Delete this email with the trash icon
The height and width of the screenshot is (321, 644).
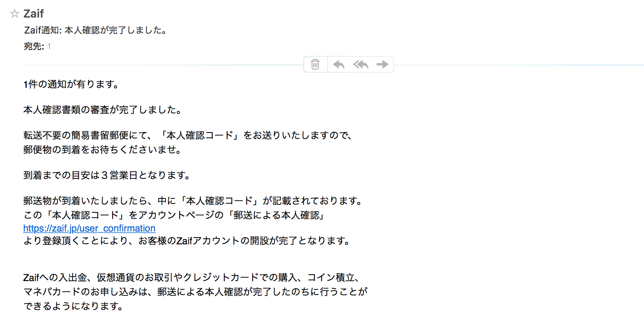click(x=315, y=64)
